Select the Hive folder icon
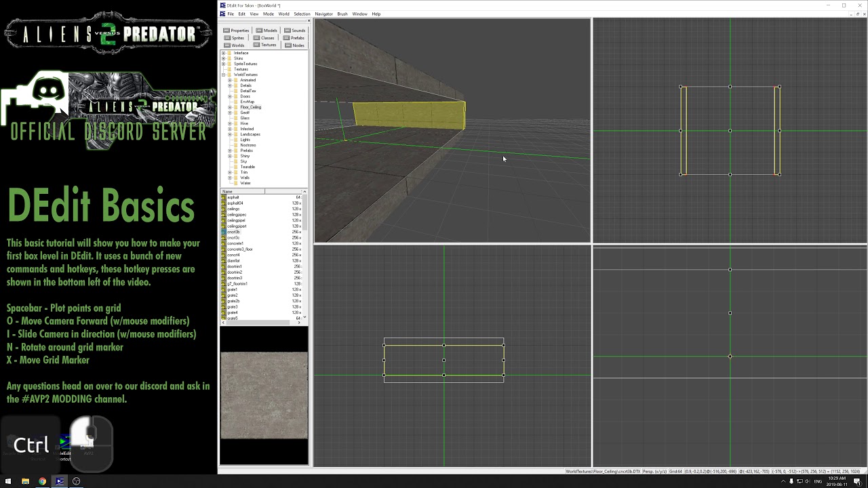Screen dimensions: 868x488 click(x=236, y=123)
